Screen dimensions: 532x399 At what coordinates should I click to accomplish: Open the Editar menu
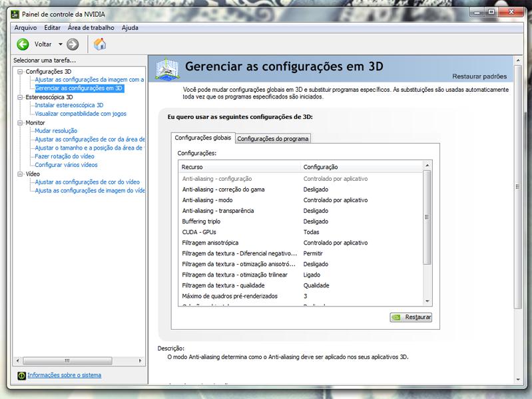click(52, 28)
